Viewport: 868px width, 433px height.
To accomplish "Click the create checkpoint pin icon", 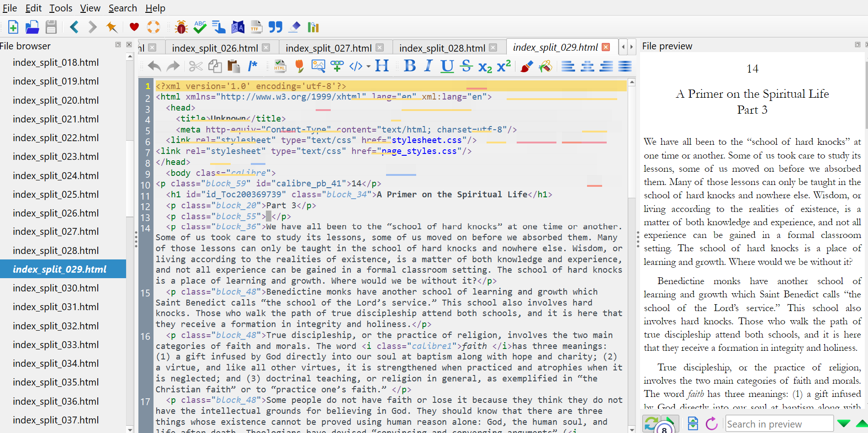I will [x=111, y=27].
